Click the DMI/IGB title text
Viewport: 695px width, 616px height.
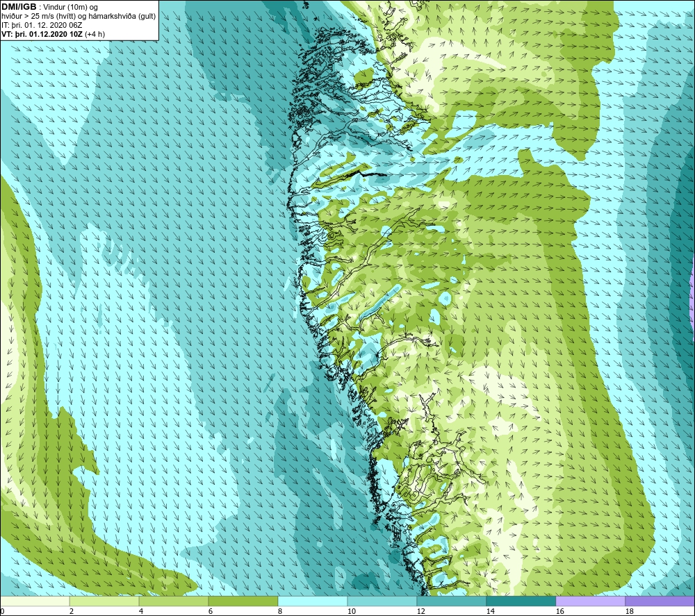(19, 7)
